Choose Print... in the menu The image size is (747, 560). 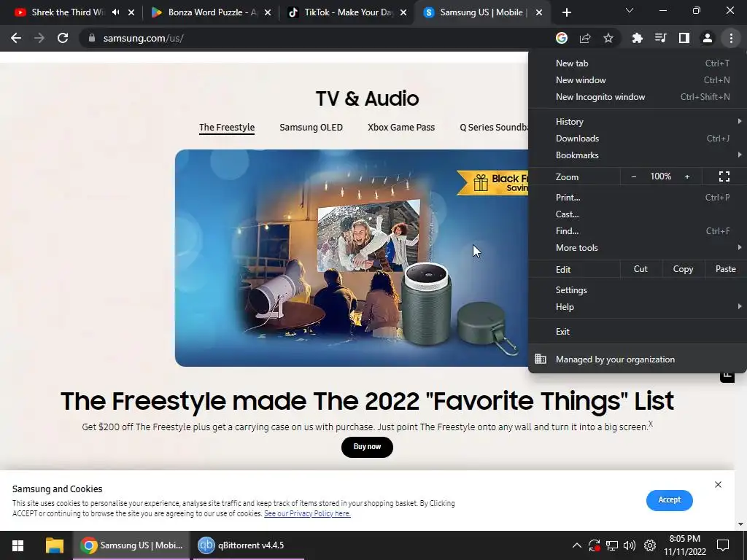click(x=638, y=197)
